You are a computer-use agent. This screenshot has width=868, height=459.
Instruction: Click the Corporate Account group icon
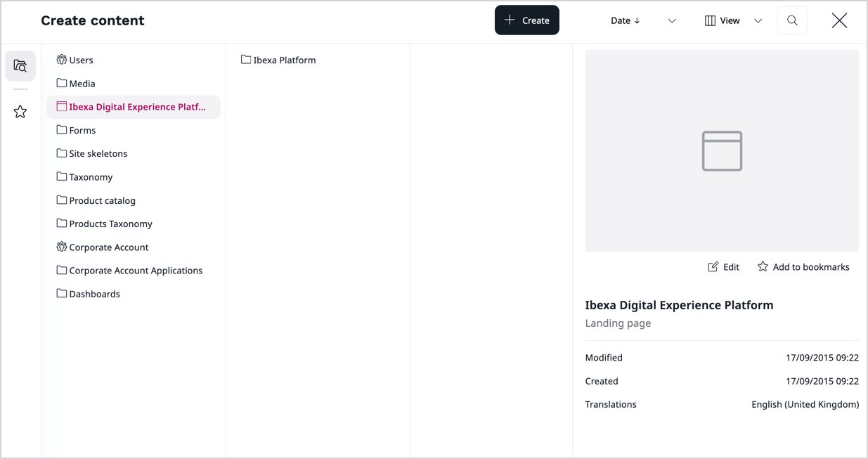61,247
